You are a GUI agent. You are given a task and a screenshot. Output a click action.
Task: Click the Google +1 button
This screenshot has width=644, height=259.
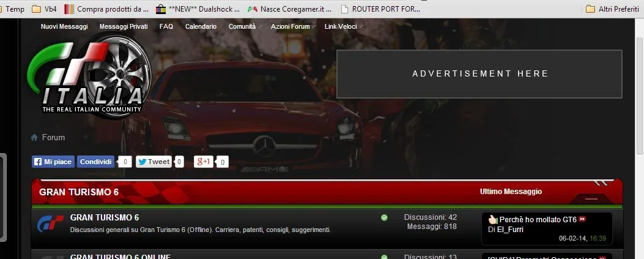204,162
